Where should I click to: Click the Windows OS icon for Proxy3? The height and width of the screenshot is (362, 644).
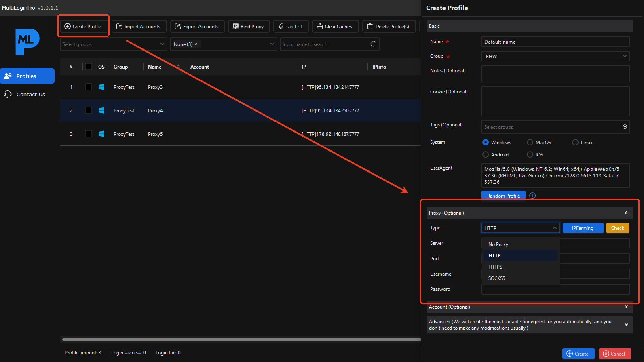pos(101,87)
